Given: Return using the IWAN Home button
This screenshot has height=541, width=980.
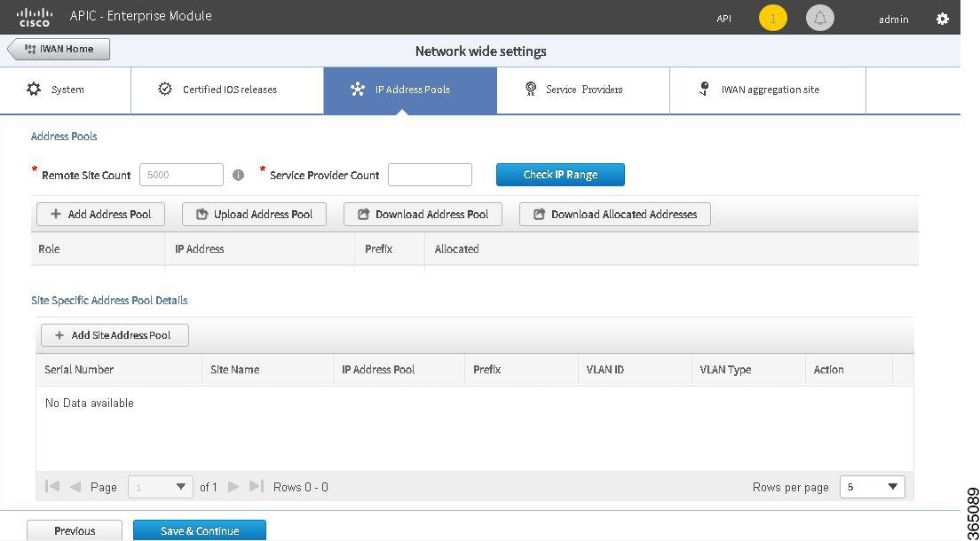Looking at the screenshot, I should [x=57, y=49].
